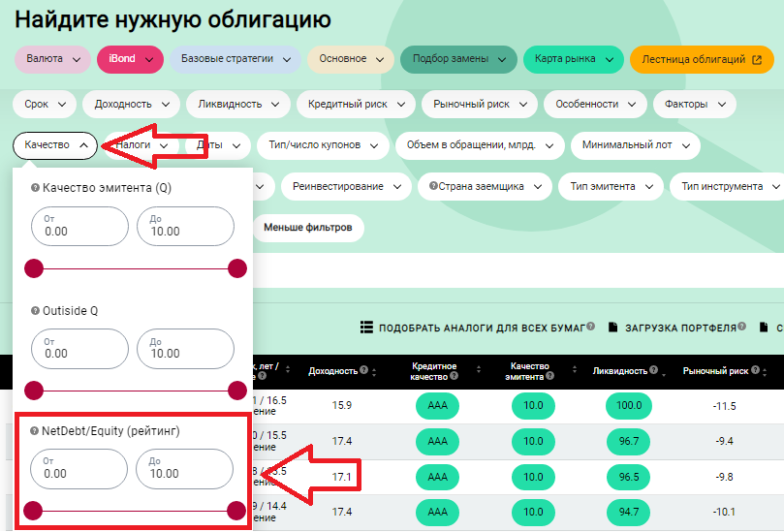The width and height of the screenshot is (784, 532).
Task: Click the Меньше фильтров button
Action: point(308,228)
